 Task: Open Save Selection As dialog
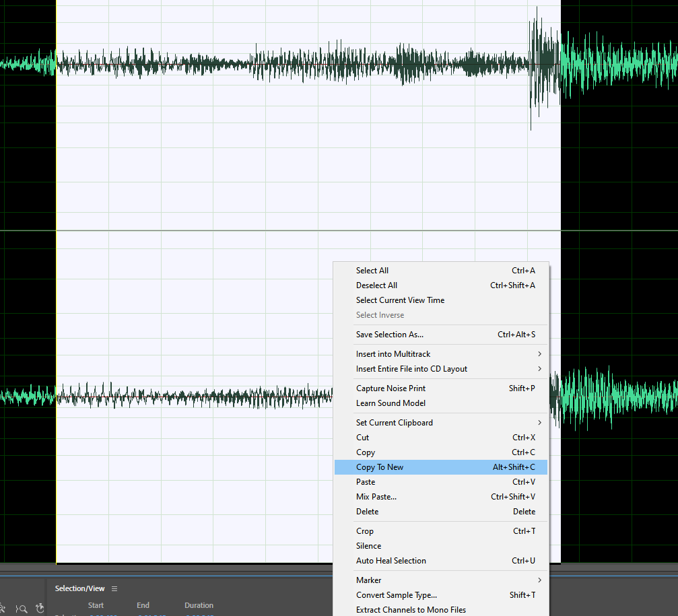point(390,335)
